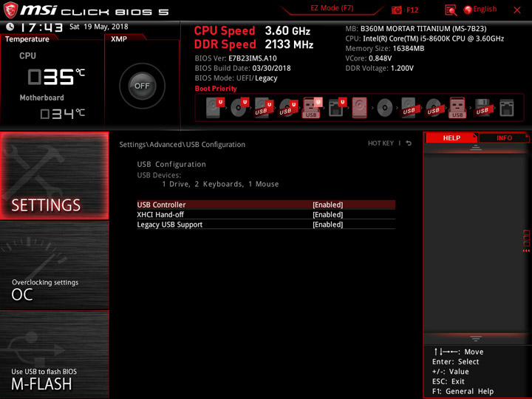The height and width of the screenshot is (399, 532).
Task: Click the red arrows on the right edge
Action: point(526,250)
